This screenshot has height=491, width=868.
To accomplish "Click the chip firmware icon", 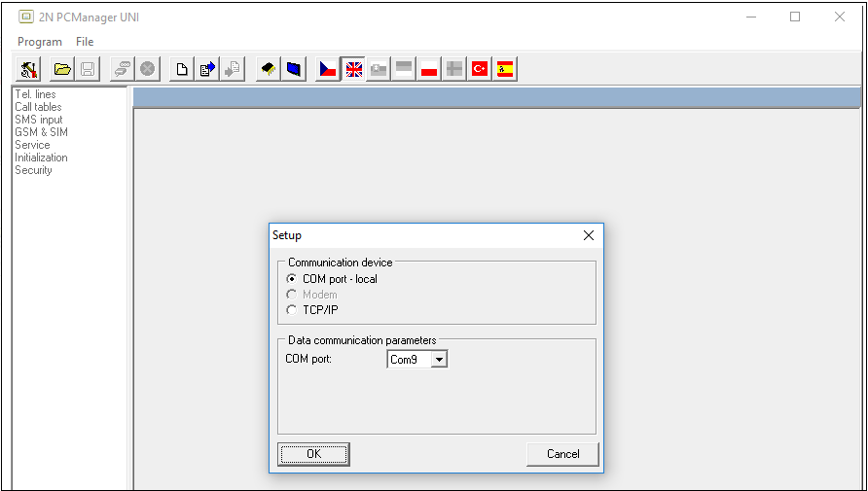I will [269, 69].
